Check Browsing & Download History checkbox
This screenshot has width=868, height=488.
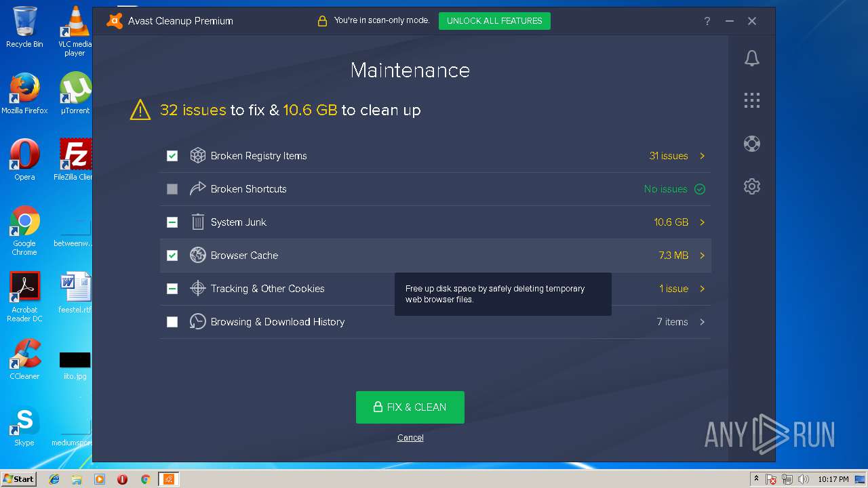(172, 322)
